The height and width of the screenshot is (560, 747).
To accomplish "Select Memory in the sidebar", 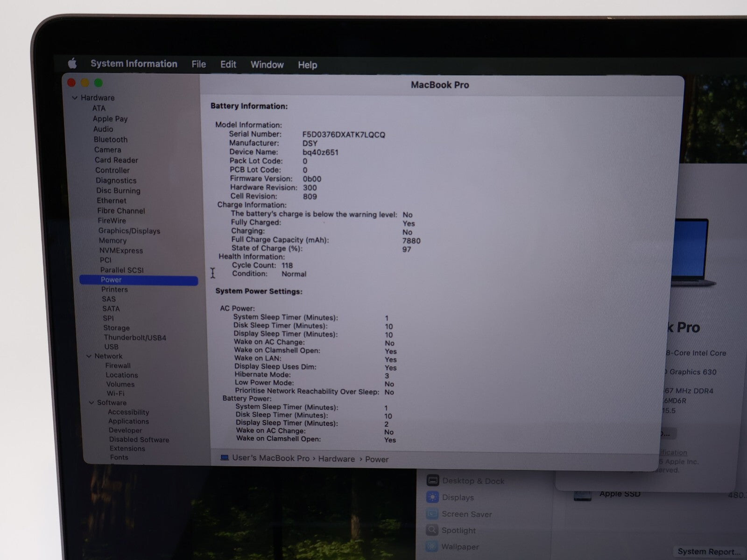I will (x=113, y=241).
